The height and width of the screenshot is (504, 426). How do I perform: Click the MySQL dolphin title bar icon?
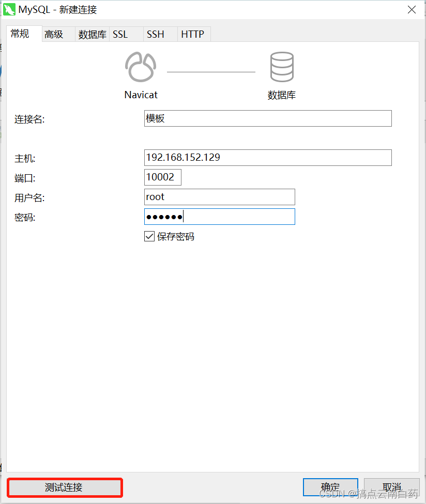(9, 10)
